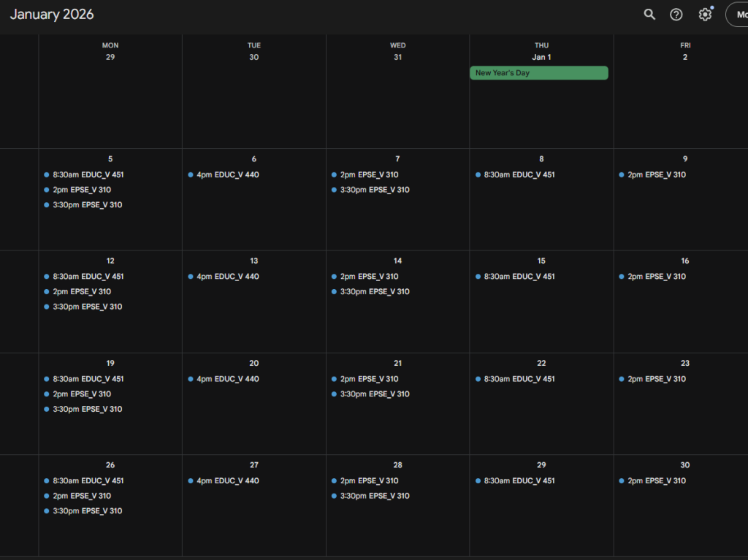Click the Jan 1 date label
748x560 pixels.
tap(541, 57)
